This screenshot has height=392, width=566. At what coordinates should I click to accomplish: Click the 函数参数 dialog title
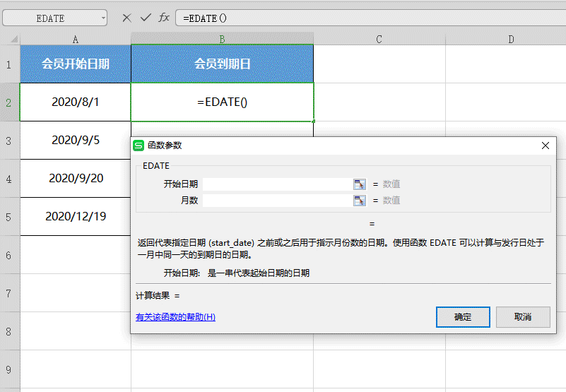pyautogui.click(x=165, y=145)
